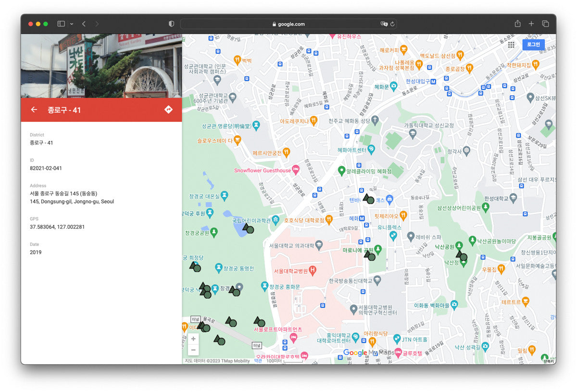This screenshot has height=392, width=577.
Task: Open a new tab with plus icon
Action: pyautogui.click(x=531, y=24)
